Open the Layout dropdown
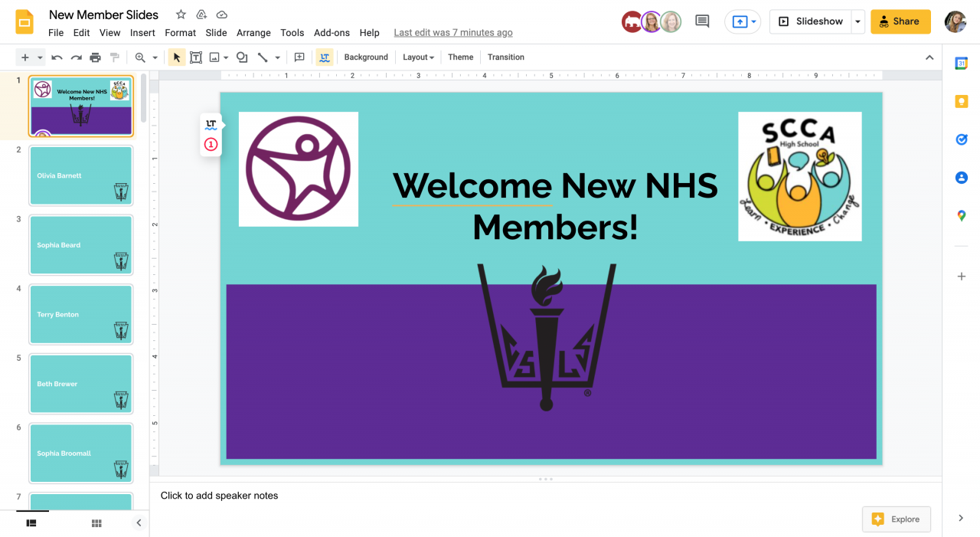Viewport: 980px width, 537px height. tap(418, 57)
